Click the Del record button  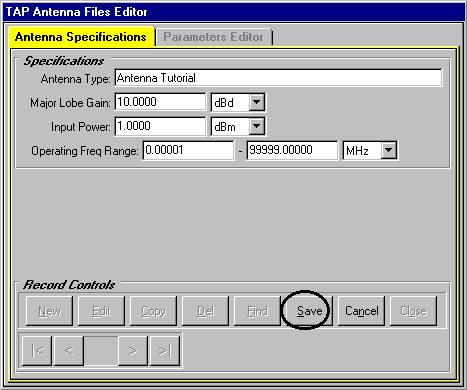point(205,311)
